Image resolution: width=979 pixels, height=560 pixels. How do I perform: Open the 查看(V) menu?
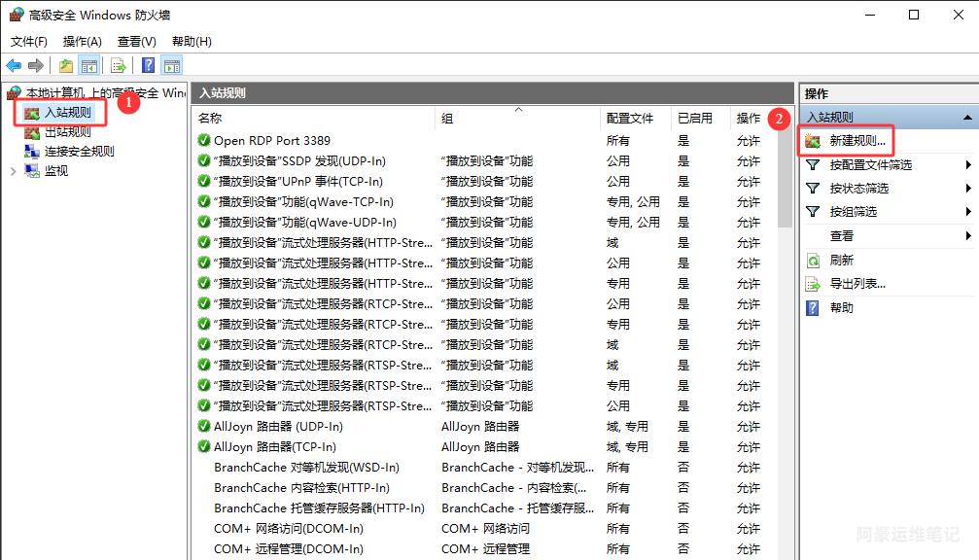pos(136,42)
